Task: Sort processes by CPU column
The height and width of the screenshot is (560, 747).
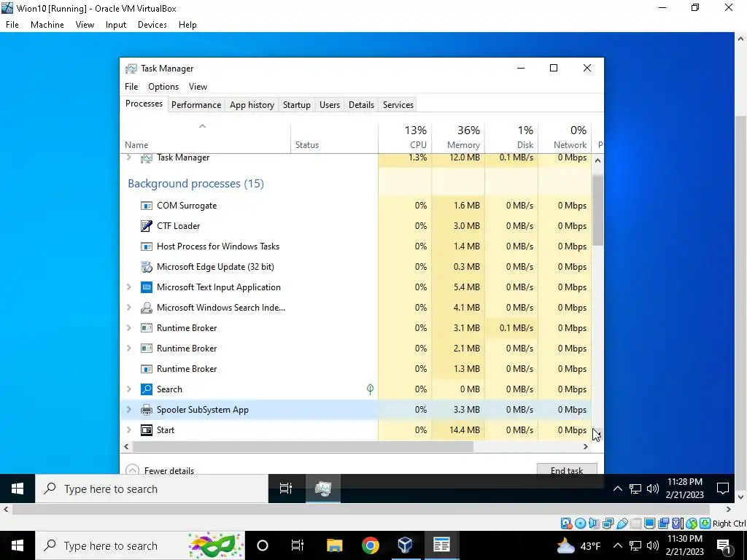Action: click(406, 137)
